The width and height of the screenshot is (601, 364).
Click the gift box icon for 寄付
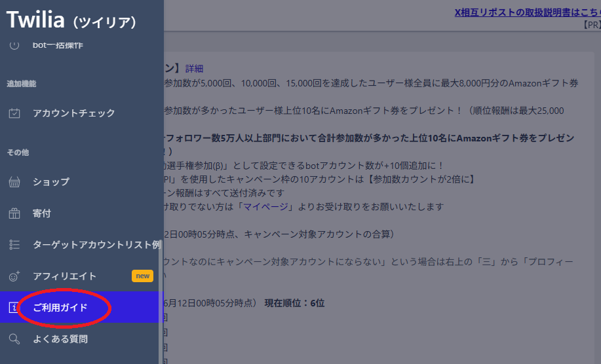click(14, 213)
